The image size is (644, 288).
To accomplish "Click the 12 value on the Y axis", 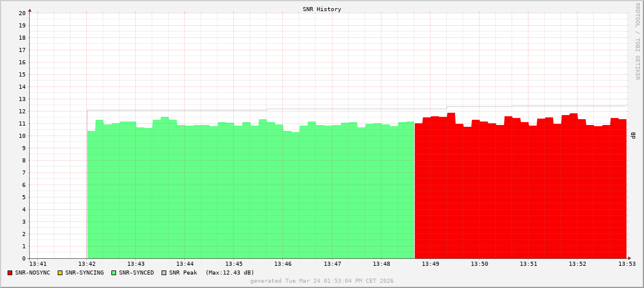I will click(x=22, y=111).
